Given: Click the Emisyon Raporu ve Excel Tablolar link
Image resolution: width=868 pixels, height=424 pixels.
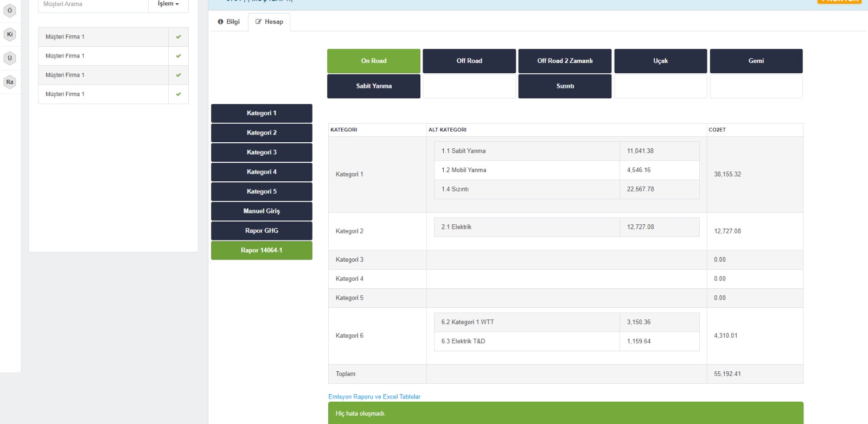Looking at the screenshot, I should [374, 397].
